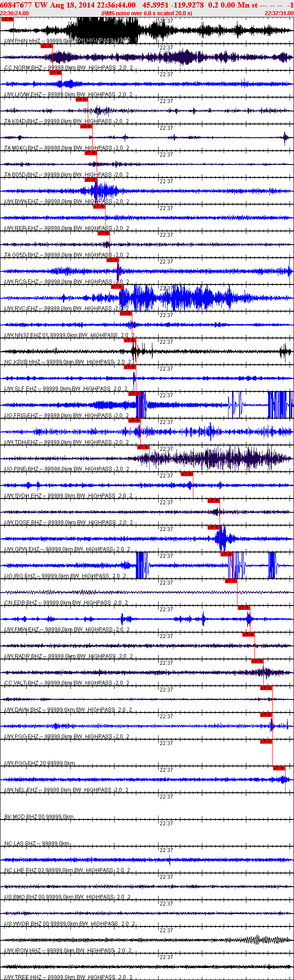Screen dimensions: 294x980
Task: Click the start time 22:36:24.00
Action: [14, 13]
